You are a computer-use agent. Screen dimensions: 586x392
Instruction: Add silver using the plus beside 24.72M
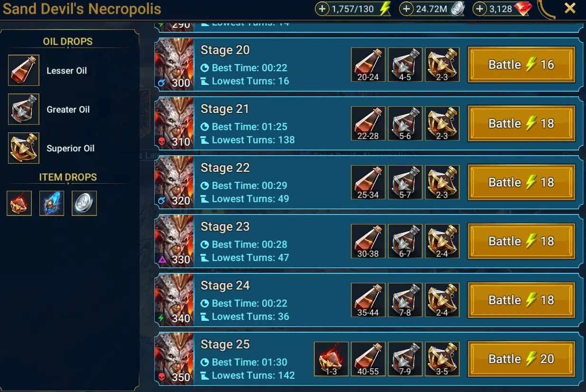click(406, 9)
